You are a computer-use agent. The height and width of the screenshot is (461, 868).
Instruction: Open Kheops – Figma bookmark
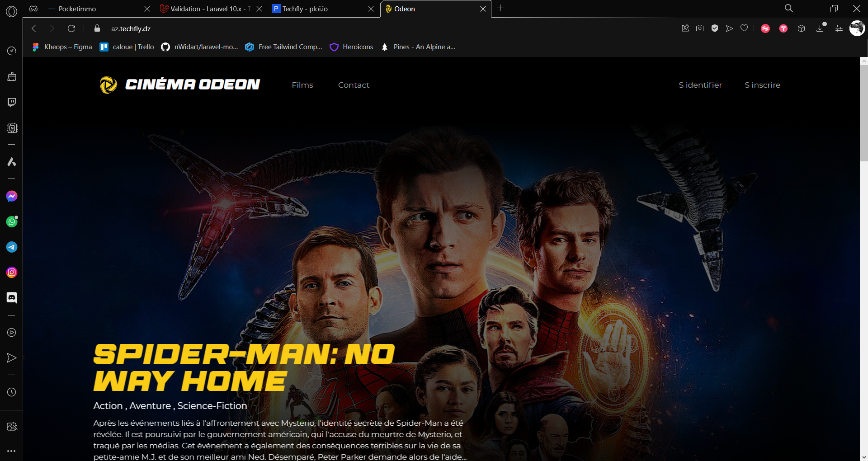[x=62, y=47]
